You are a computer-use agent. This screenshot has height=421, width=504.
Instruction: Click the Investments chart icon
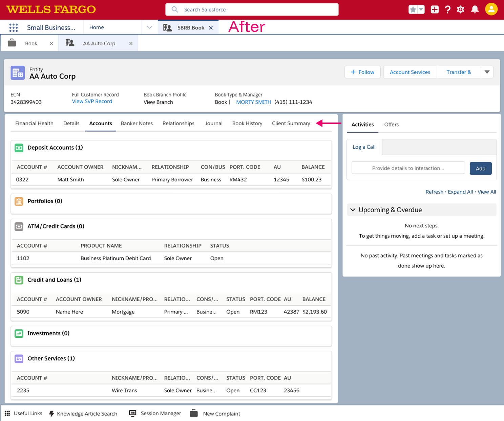coord(19,333)
